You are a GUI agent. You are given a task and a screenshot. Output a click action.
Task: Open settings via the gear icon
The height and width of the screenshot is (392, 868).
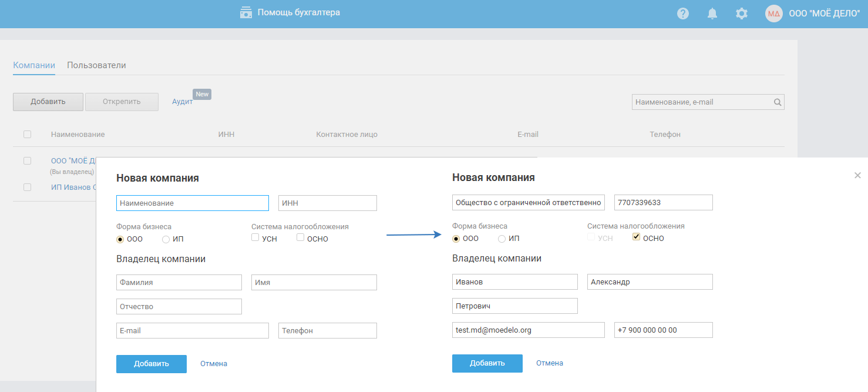click(742, 14)
